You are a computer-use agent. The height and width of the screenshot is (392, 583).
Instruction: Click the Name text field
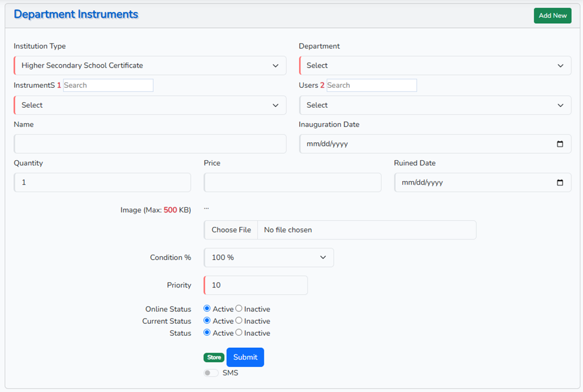[149, 144]
